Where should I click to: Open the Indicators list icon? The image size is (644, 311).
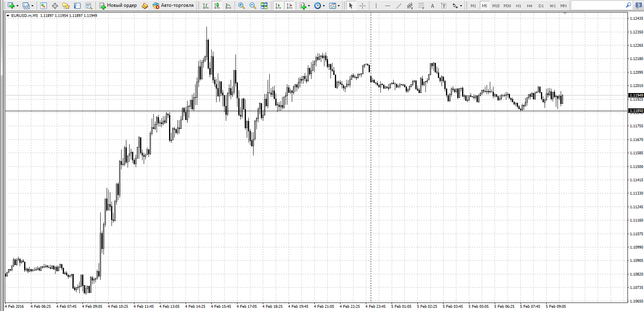click(303, 6)
